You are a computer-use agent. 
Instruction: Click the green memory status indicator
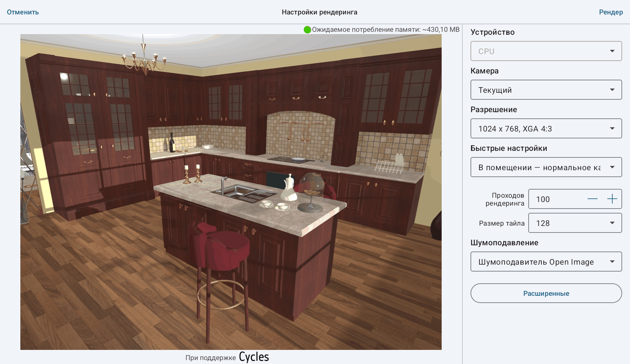(x=307, y=30)
